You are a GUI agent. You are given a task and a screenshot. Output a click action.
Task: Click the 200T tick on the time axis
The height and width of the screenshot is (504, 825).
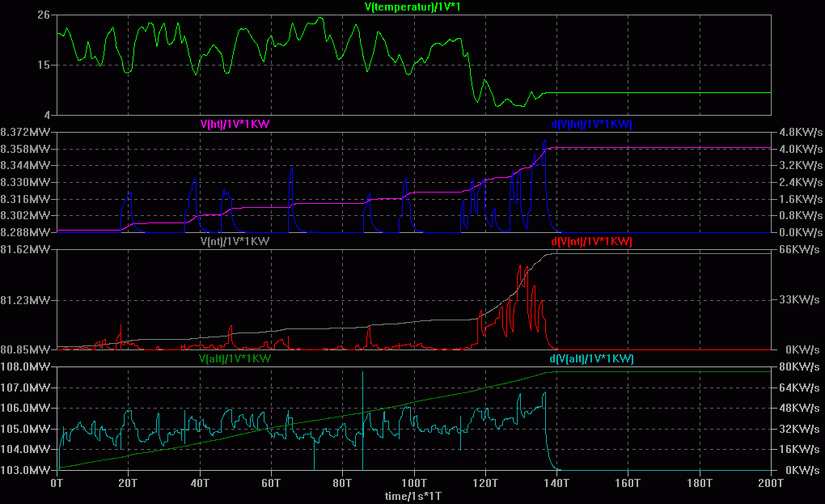click(x=771, y=483)
